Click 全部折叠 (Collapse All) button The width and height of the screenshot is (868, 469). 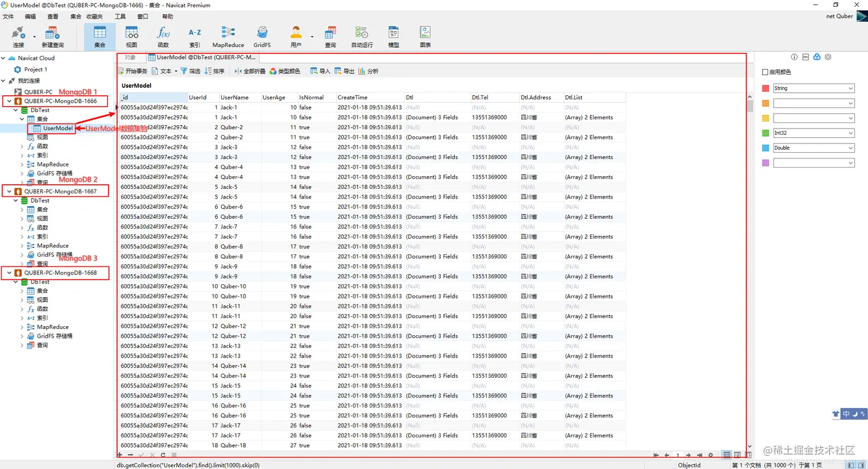250,71
